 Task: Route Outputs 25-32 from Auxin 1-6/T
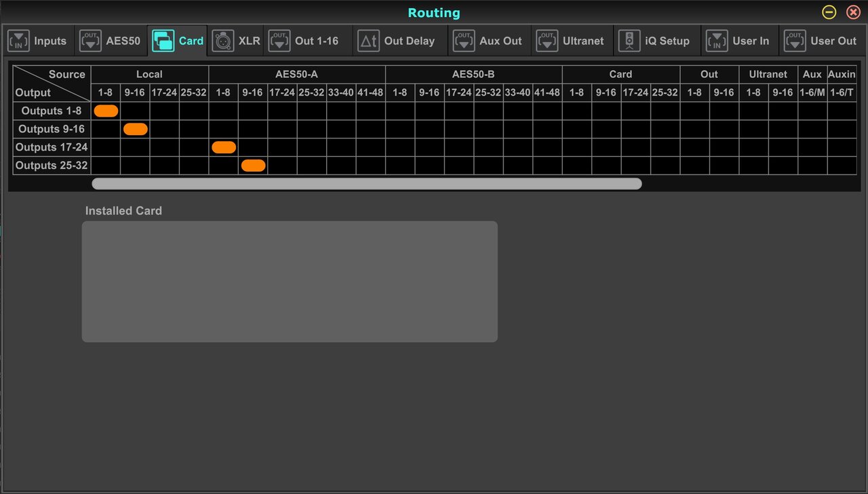(x=842, y=166)
